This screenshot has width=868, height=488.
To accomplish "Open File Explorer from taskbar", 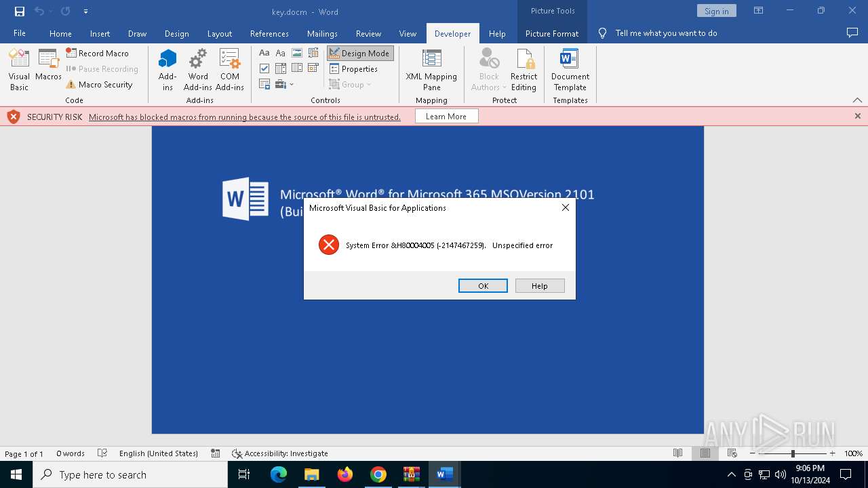I will tap(312, 474).
